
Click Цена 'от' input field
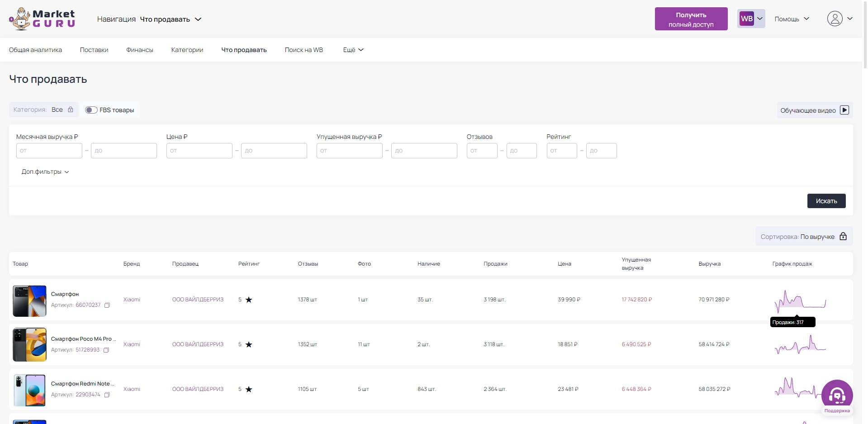pyautogui.click(x=199, y=151)
